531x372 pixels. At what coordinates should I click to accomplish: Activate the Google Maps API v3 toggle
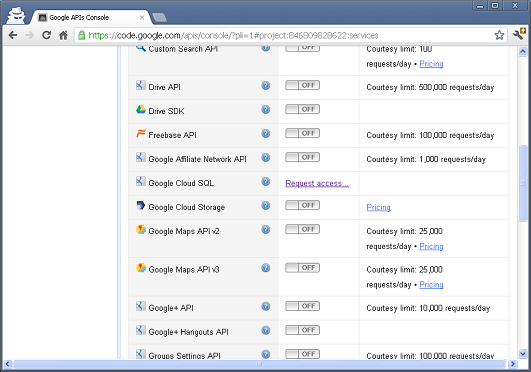[x=302, y=268]
